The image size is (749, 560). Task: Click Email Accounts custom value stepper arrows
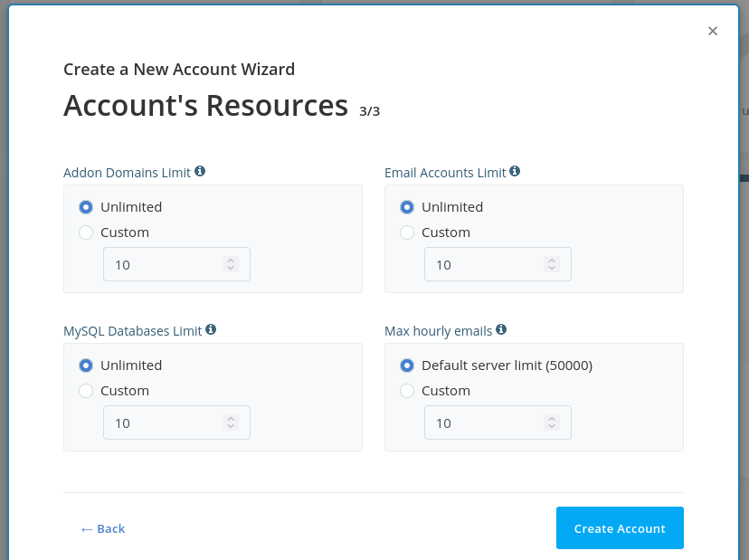(x=552, y=264)
